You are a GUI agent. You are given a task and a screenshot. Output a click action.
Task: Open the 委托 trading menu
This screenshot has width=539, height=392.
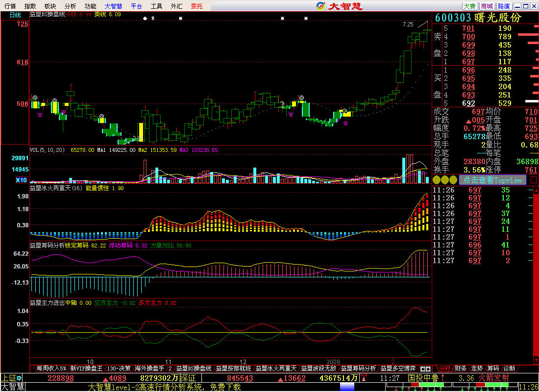pos(197,6)
